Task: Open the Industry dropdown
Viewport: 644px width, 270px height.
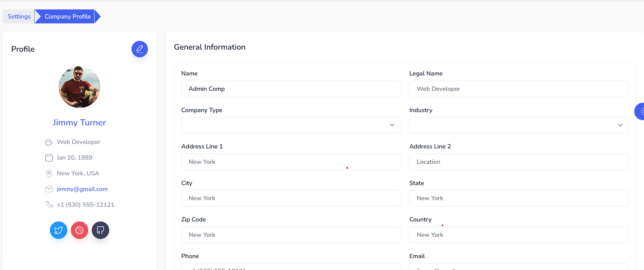Action: click(x=518, y=125)
